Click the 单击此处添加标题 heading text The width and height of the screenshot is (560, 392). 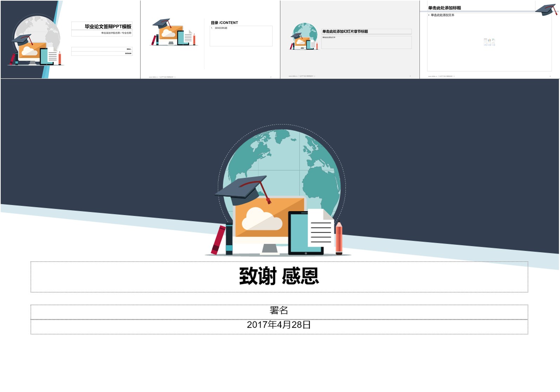coord(444,8)
